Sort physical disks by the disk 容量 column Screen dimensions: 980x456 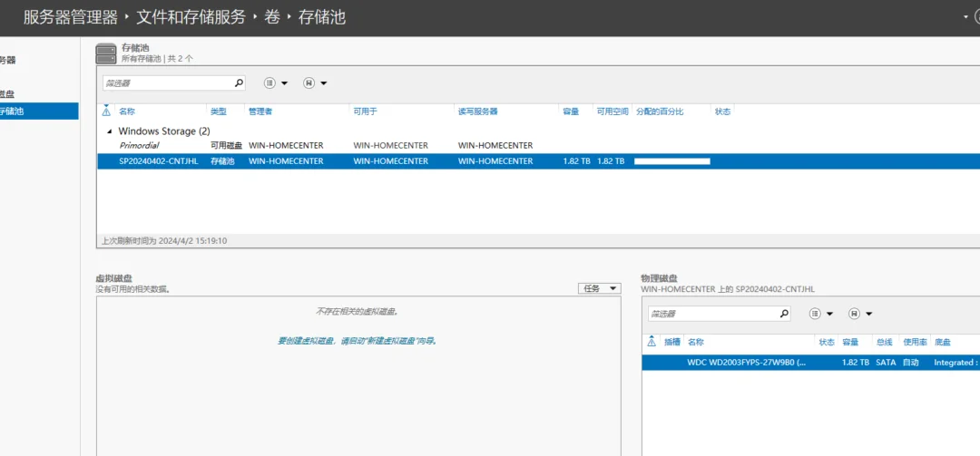pos(850,343)
